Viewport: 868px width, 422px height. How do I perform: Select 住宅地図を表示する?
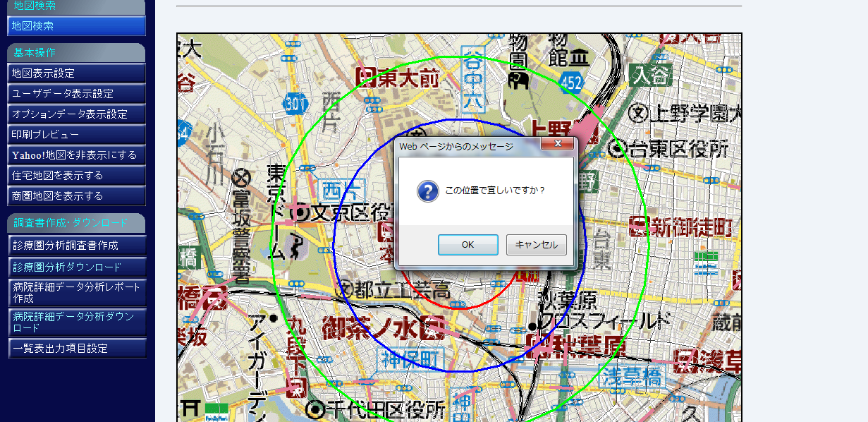pos(76,175)
